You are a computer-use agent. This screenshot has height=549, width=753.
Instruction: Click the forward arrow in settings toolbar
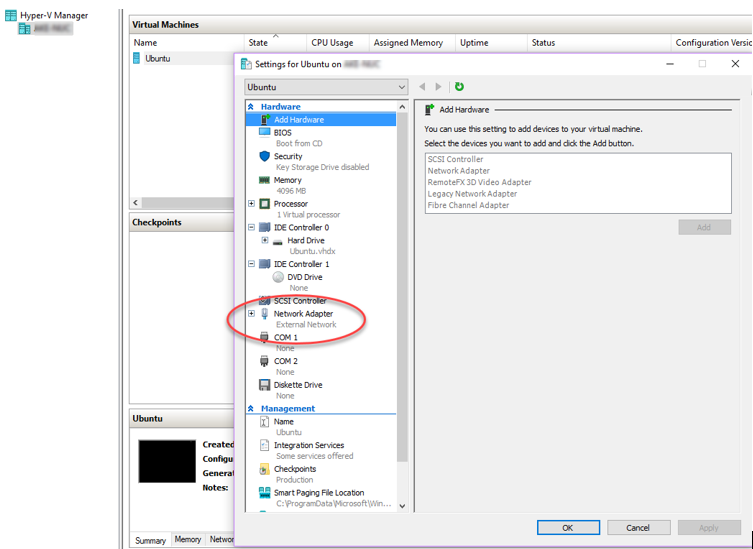438,86
